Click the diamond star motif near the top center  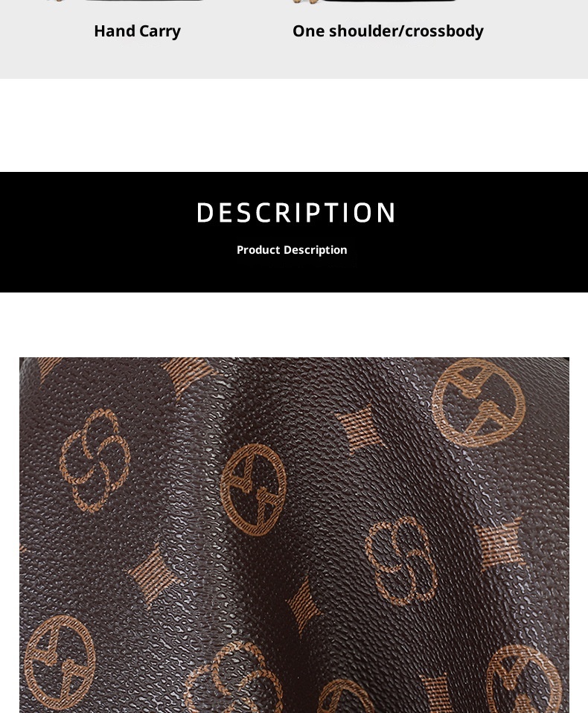pos(359,429)
